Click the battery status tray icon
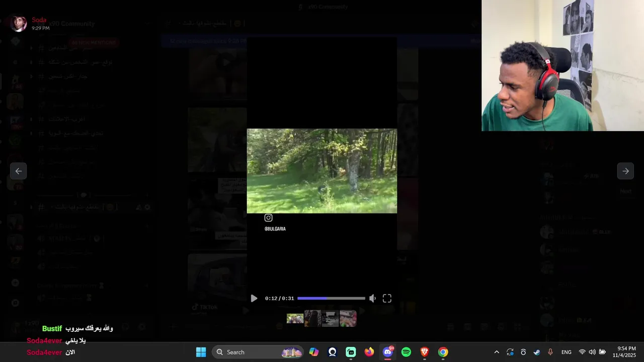644x362 pixels. pos(602,352)
